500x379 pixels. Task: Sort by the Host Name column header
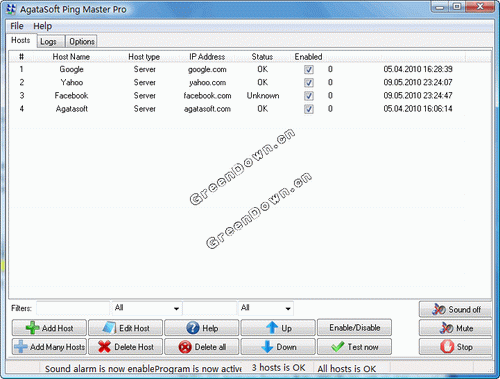tap(71, 57)
